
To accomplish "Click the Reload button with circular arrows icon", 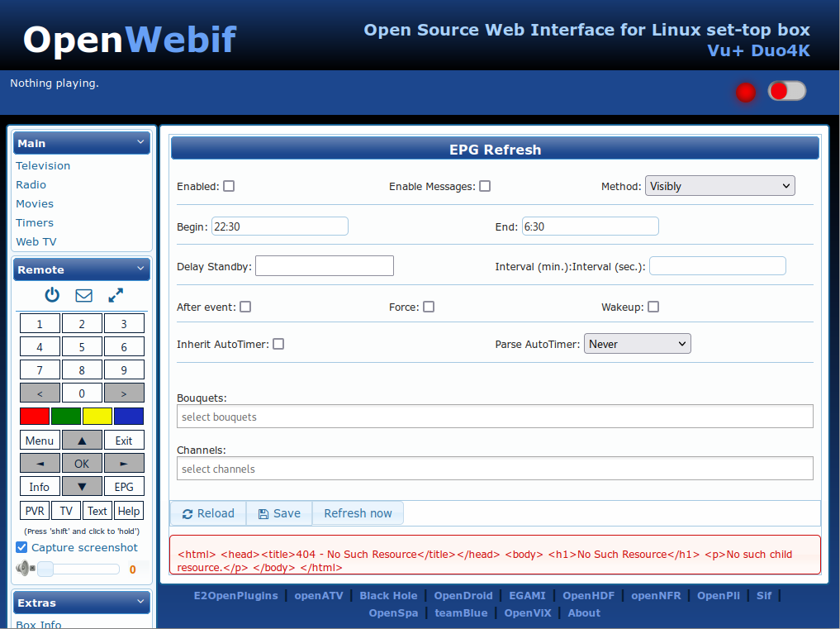I will pos(207,512).
